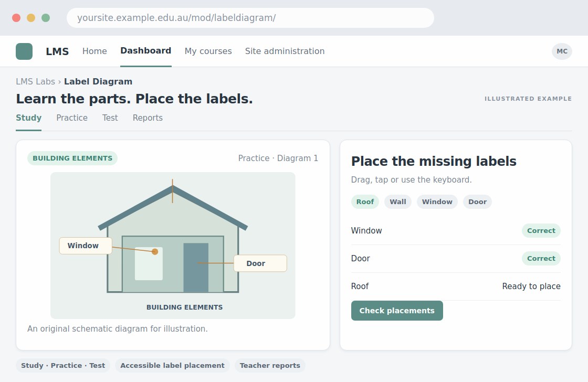The height and width of the screenshot is (382, 588).
Task: Click the Door label on the diagram
Action: [x=260, y=263]
